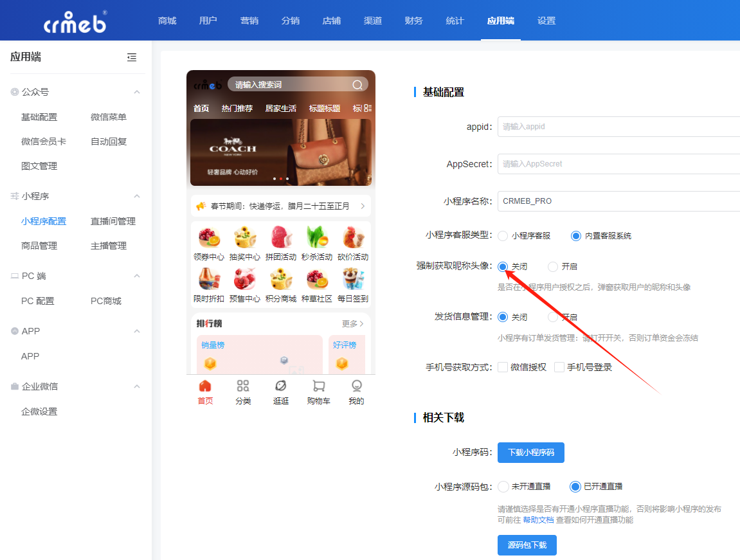740x560 pixels.
Task: Collapse the 企业微信 sidebar section
Action: [x=137, y=386]
